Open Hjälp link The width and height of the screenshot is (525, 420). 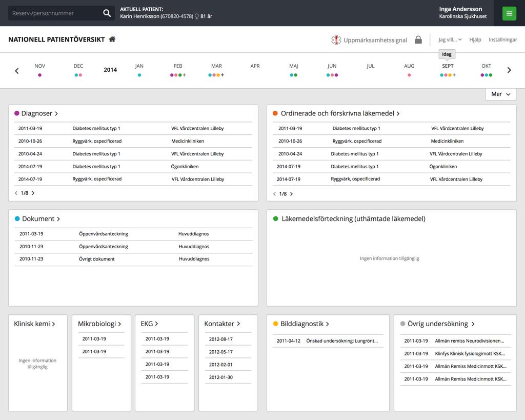475,39
